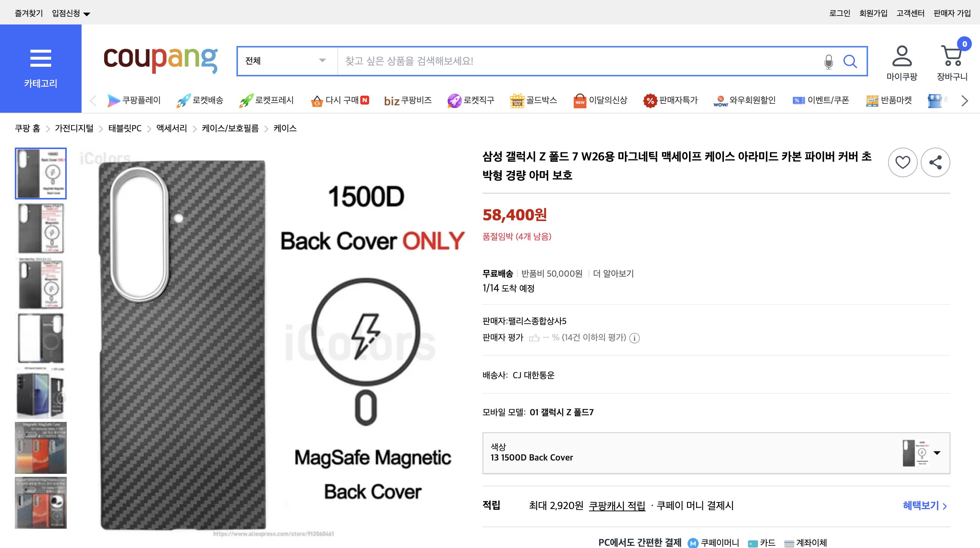Expand the 입점신청 dropdown menu
The image size is (980, 548).
click(71, 14)
